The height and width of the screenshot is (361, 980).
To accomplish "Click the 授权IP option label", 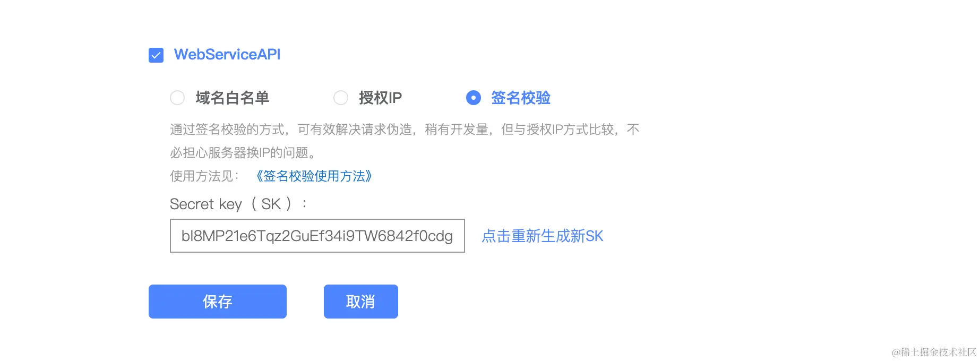I will [x=381, y=98].
